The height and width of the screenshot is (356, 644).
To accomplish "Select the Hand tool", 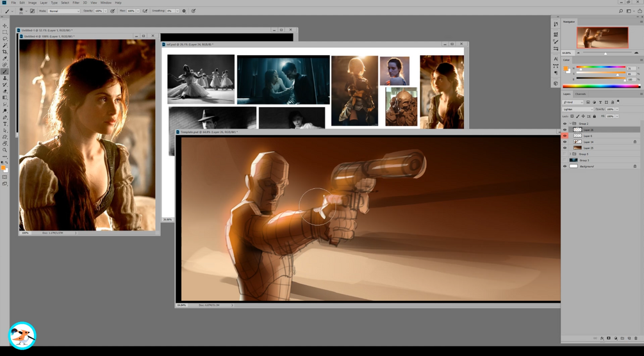I will pyautogui.click(x=5, y=143).
